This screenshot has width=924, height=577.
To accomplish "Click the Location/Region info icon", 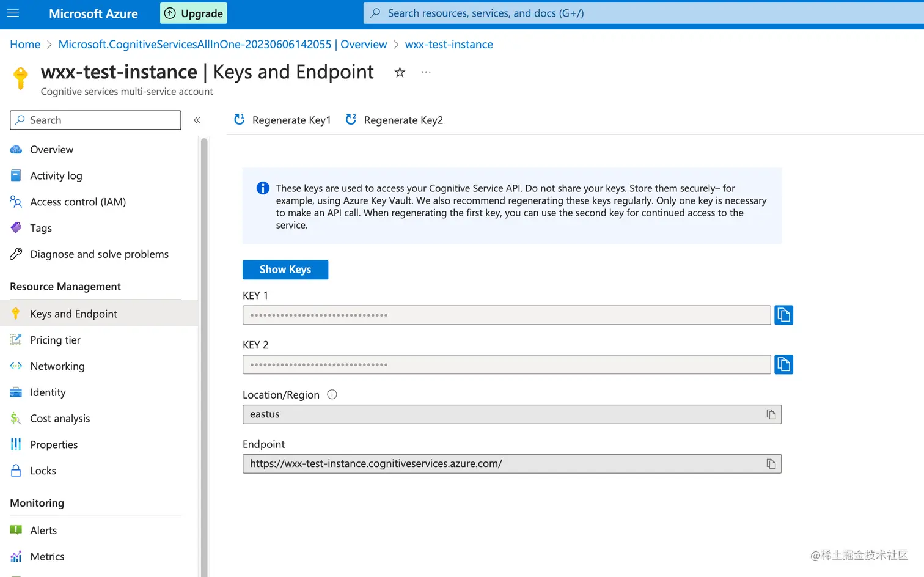I will click(x=332, y=395).
